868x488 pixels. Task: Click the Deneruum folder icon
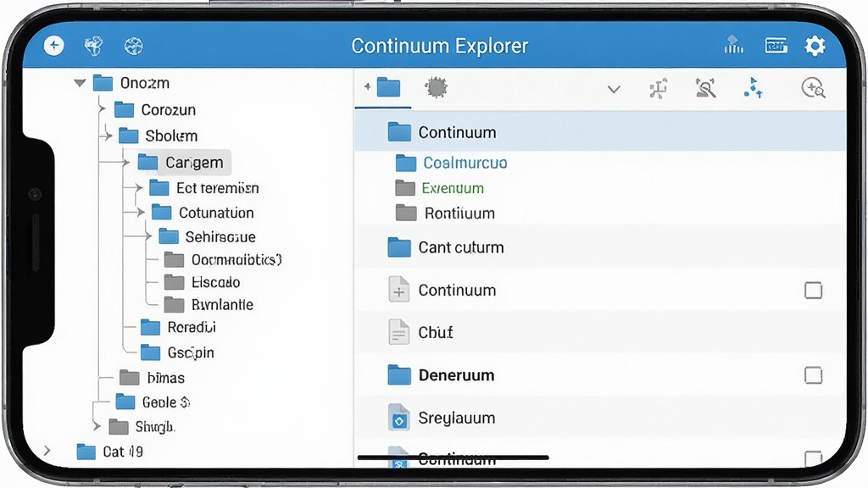tap(399, 374)
